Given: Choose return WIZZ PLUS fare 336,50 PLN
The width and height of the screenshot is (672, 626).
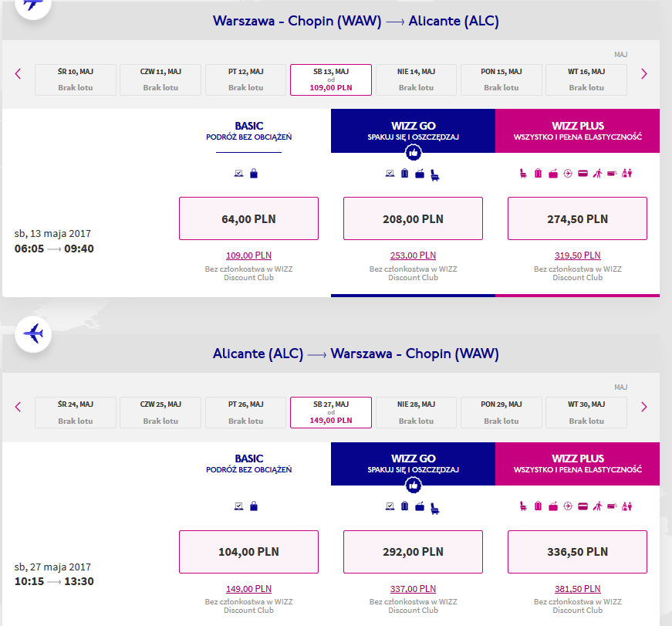Looking at the screenshot, I should click(x=577, y=552).
